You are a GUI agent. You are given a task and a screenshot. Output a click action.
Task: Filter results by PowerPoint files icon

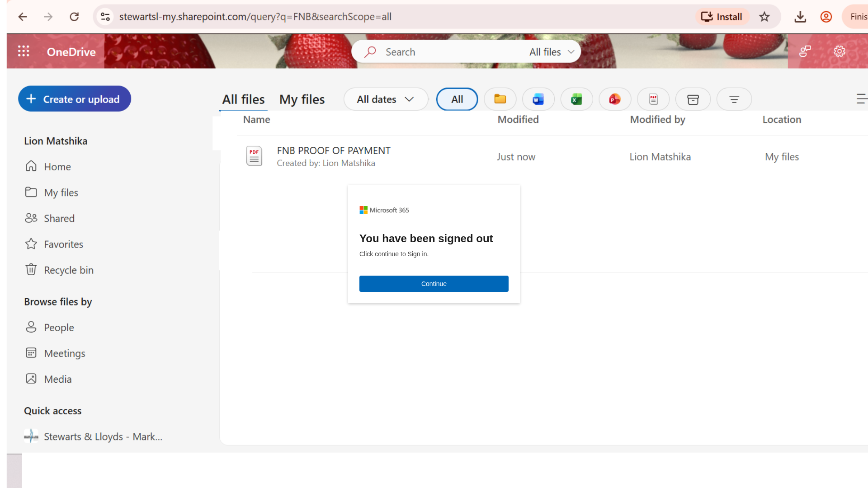tap(615, 99)
